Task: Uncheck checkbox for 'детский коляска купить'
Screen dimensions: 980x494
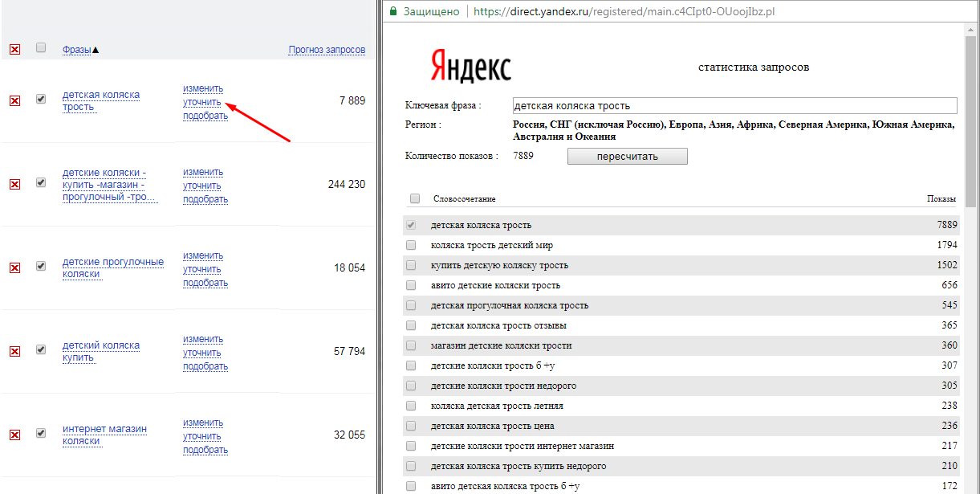Action: (x=41, y=349)
